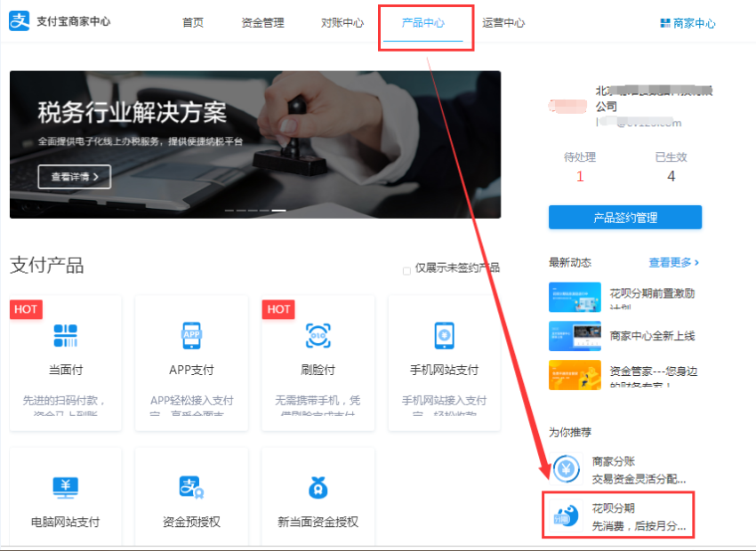The image size is (756, 551).
Task: Click the 电脑网站支付 product name
Action: pos(66,522)
